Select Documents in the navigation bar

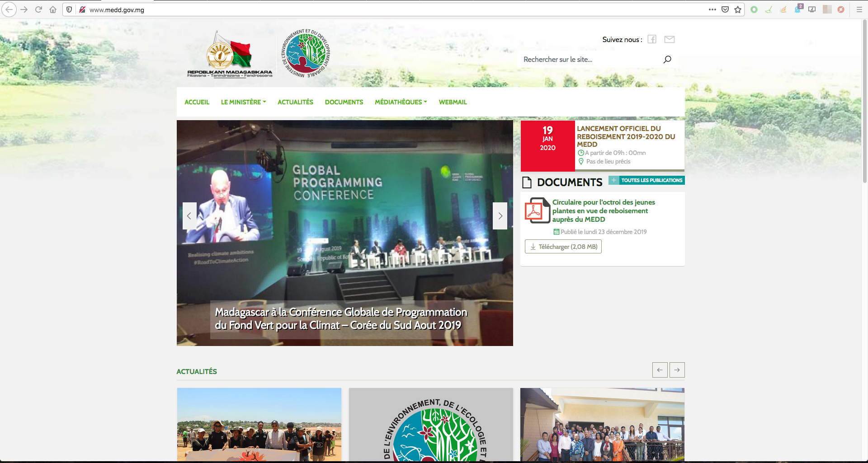(x=344, y=102)
